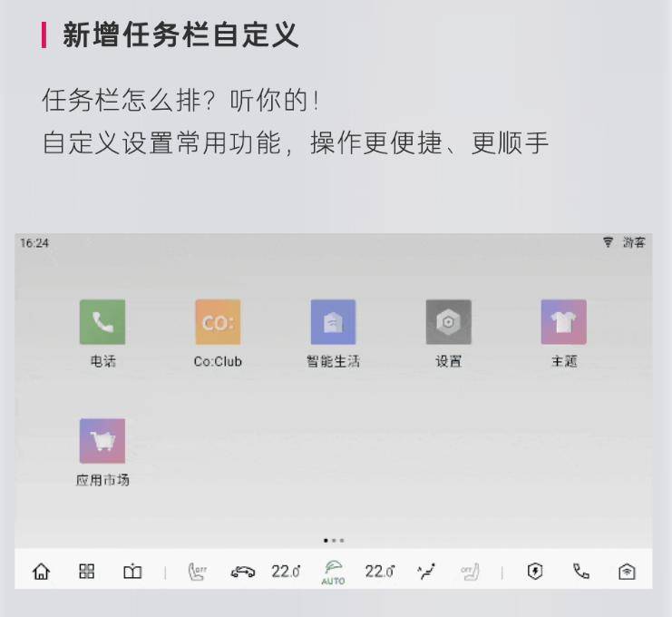Viewport: 672px width, 617px height.
Task: Toggle the left seat heating OFF icon
Action: (198, 572)
